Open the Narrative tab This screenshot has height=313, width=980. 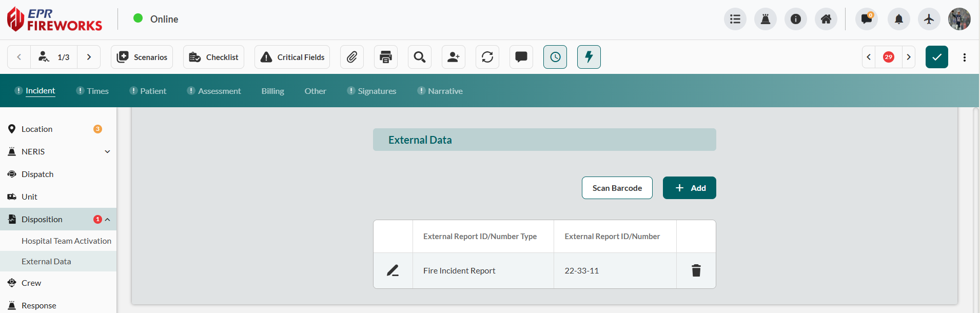[445, 91]
